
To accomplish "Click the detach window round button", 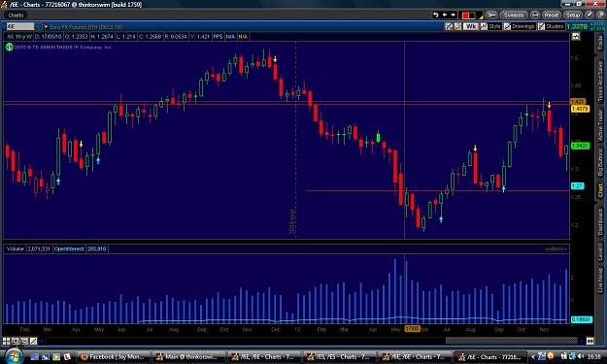I will point(600,16).
